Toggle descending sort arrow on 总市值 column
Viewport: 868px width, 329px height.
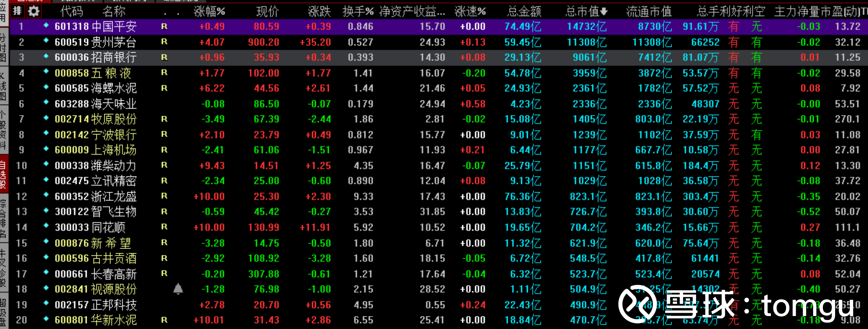pyautogui.click(x=604, y=12)
